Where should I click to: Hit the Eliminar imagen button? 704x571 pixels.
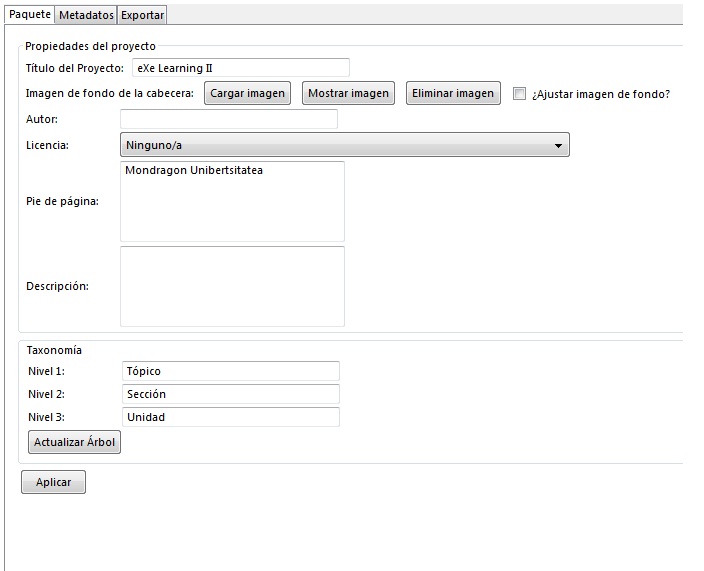point(453,93)
